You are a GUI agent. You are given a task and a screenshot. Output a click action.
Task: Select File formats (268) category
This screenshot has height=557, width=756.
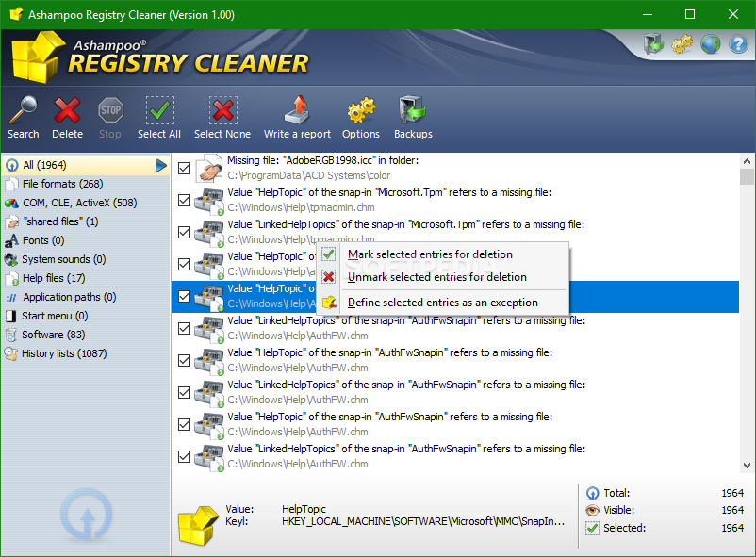point(86,184)
